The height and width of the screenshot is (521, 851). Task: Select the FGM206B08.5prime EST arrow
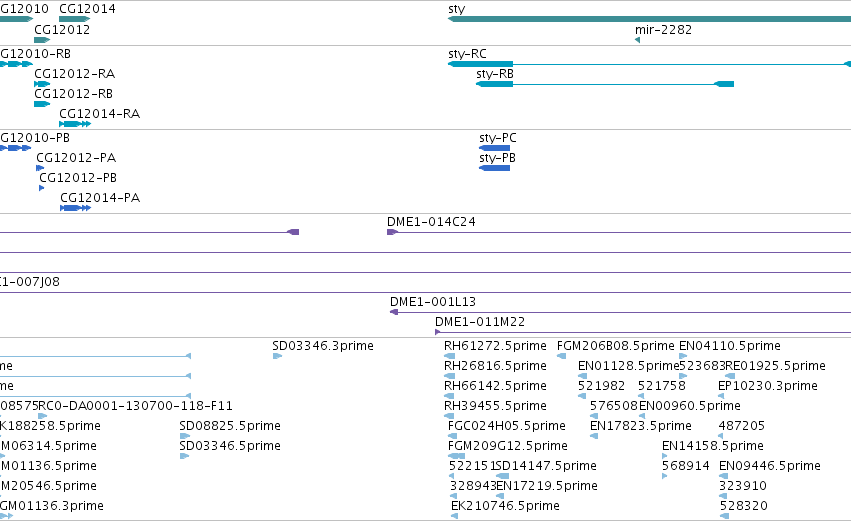coord(561,356)
